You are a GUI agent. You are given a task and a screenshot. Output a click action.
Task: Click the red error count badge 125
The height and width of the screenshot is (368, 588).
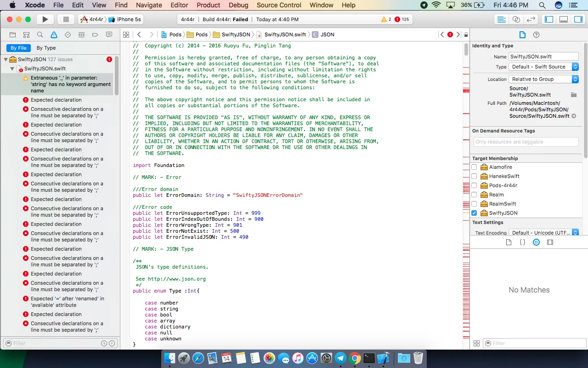pos(402,19)
